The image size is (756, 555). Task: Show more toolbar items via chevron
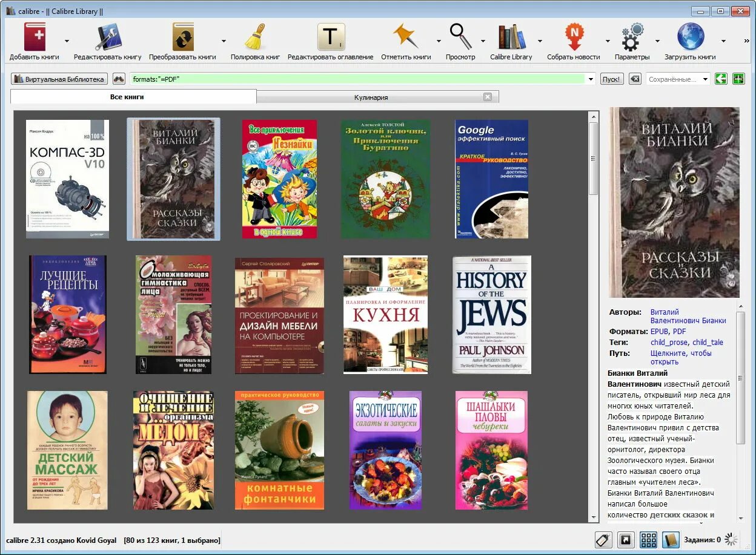click(x=747, y=41)
